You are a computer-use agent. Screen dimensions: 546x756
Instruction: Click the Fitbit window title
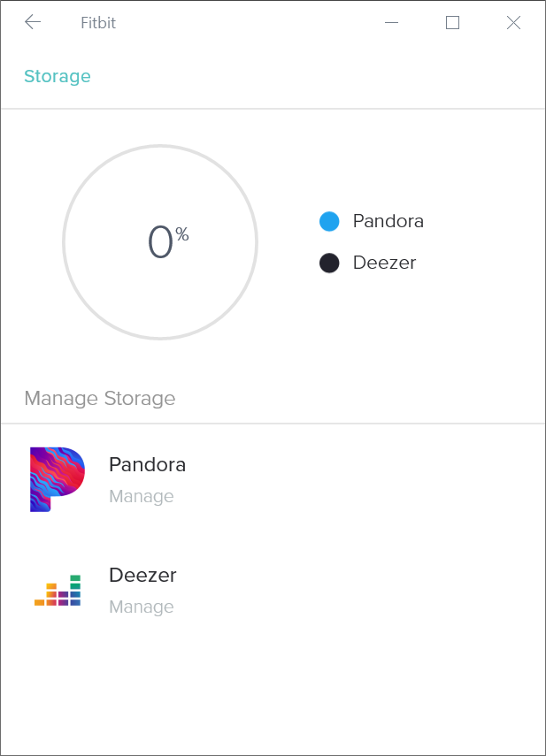tap(98, 23)
